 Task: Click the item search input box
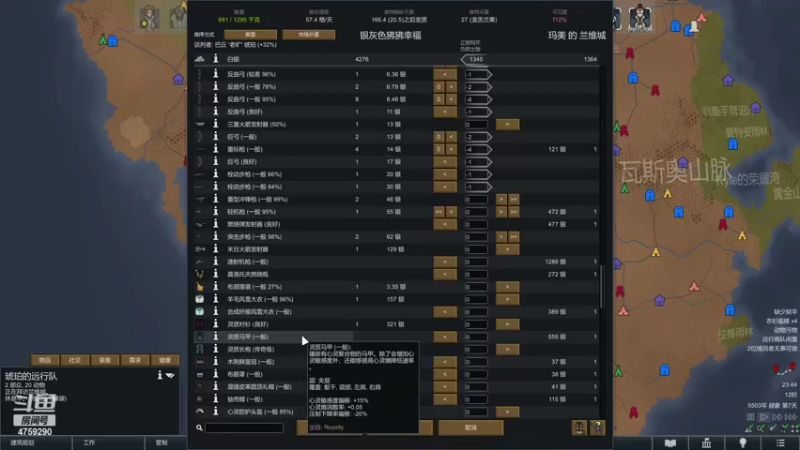pos(244,428)
